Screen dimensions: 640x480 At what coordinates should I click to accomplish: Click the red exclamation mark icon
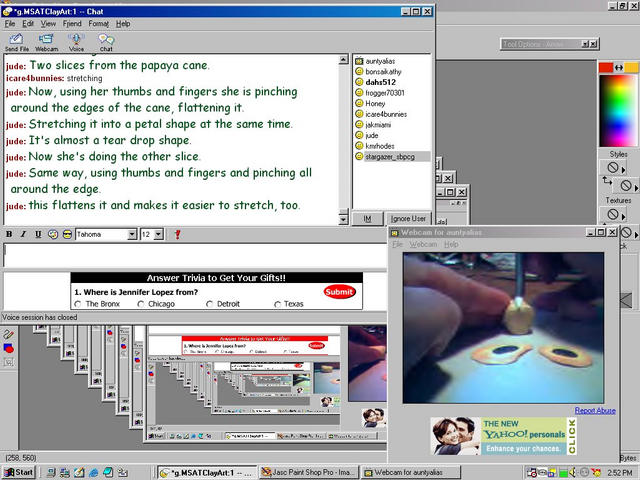click(x=177, y=234)
